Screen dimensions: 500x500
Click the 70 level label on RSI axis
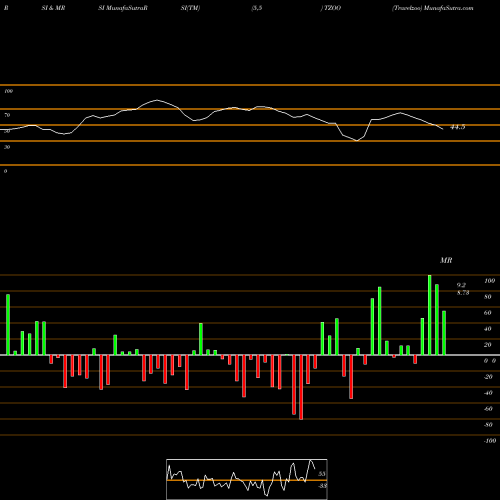click(7, 115)
